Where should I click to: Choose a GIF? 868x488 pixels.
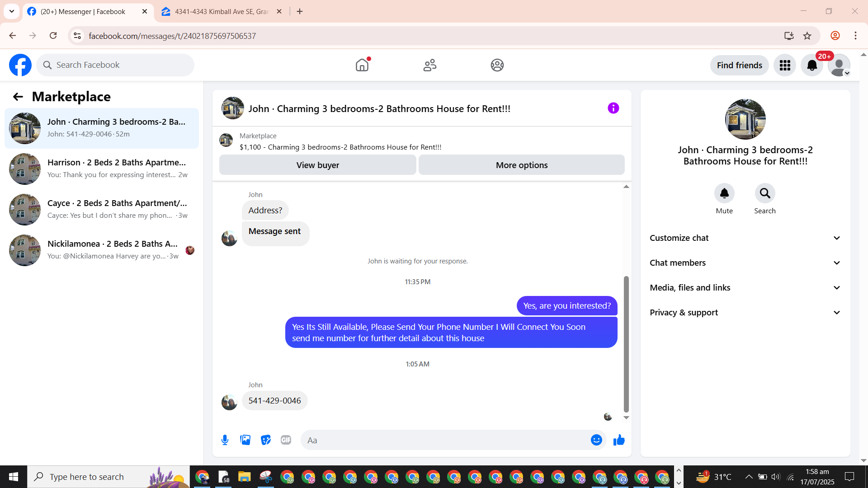286,440
